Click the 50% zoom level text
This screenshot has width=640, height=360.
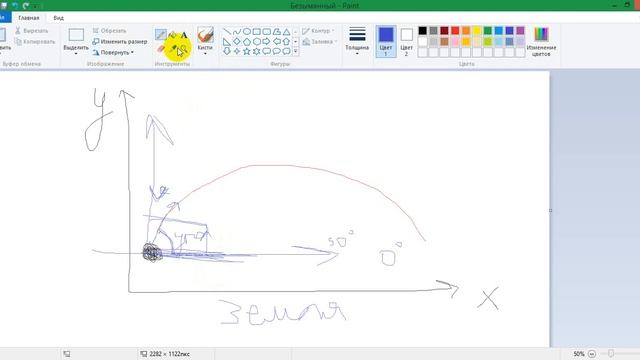579,354
